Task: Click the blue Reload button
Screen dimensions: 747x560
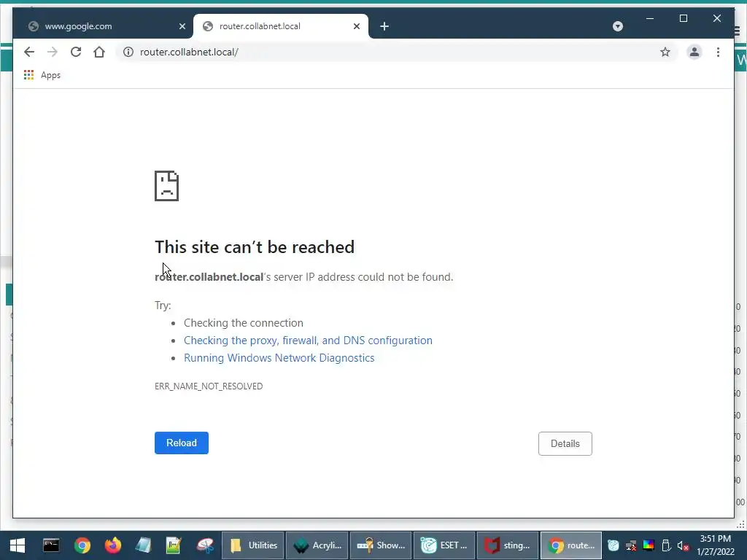Action: (x=182, y=443)
